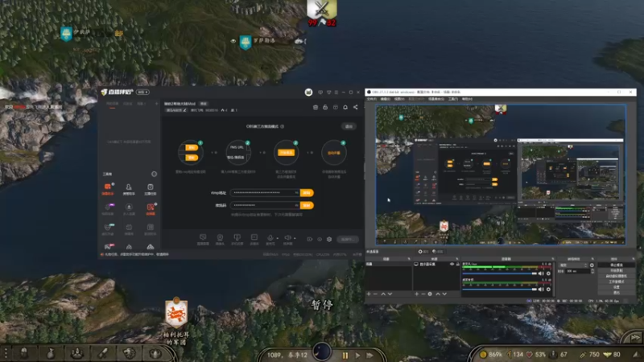Screen dimensions: 644x362
Task: Open the clan lion-head icon in game bar
Action: point(130,353)
